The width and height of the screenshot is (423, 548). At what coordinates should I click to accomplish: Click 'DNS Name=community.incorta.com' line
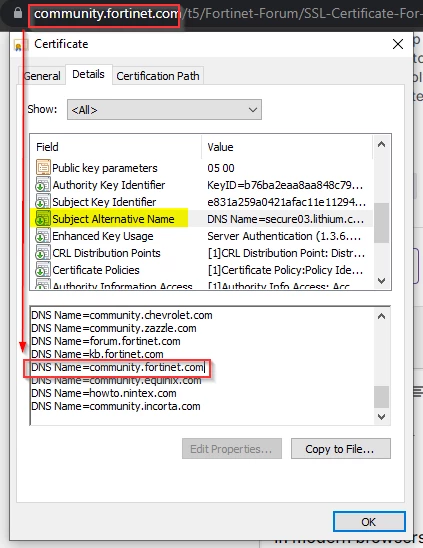pos(116,406)
